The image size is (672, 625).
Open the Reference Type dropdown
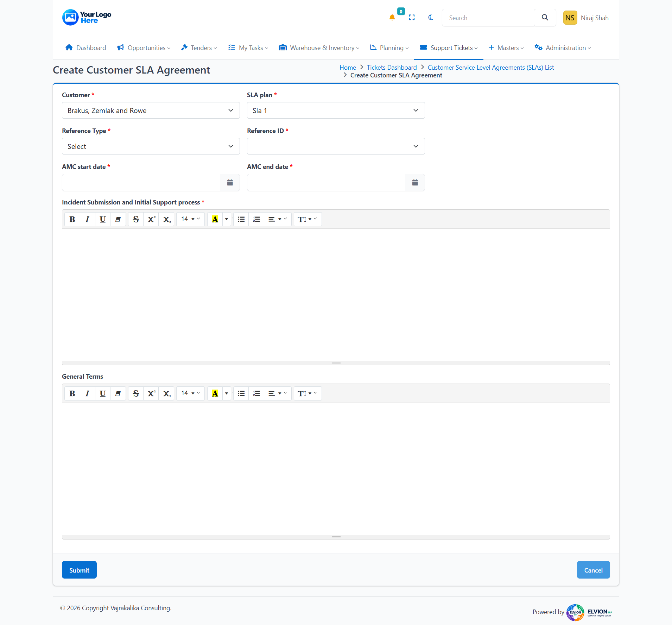pyautogui.click(x=151, y=146)
